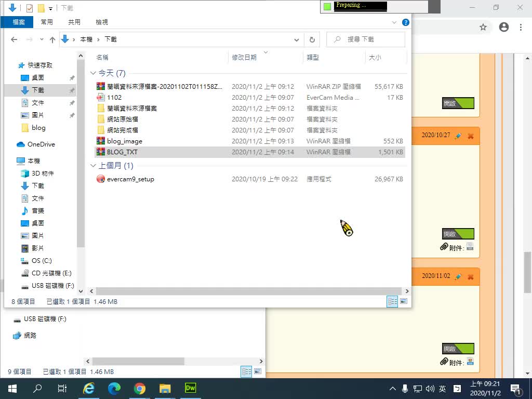Screen dimensions: 532x399
Task: Expand the ribbon with the chevron
Action: pos(394,22)
